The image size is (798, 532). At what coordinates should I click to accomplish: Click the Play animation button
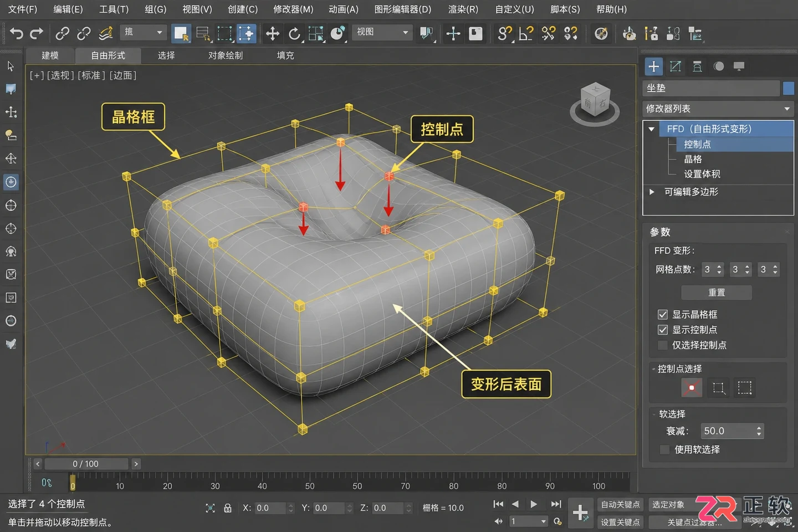coord(534,504)
